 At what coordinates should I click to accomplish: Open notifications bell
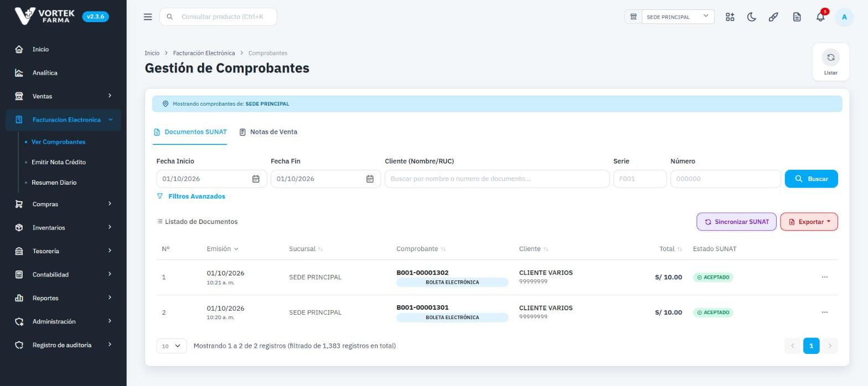[820, 17]
